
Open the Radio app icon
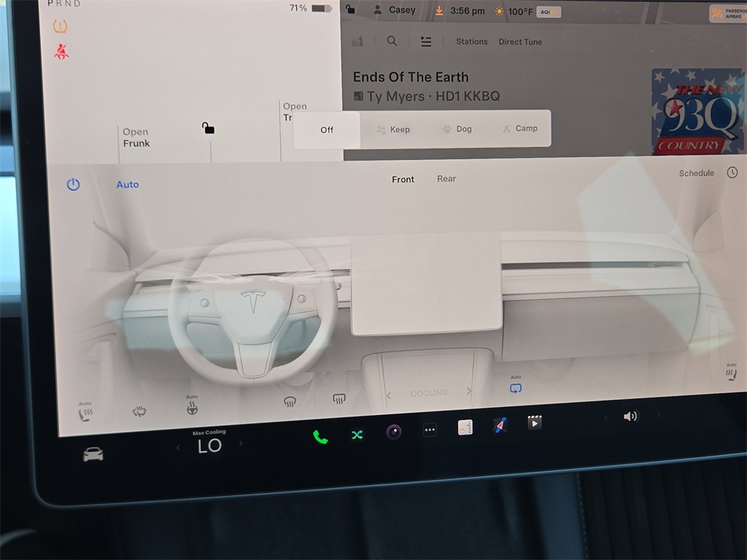point(465,427)
